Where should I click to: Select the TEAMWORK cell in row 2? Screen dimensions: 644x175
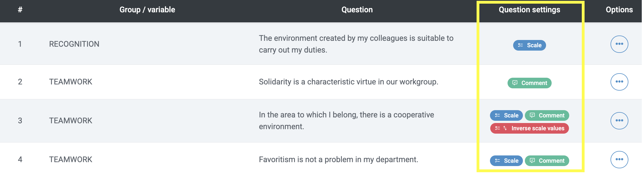71,82
